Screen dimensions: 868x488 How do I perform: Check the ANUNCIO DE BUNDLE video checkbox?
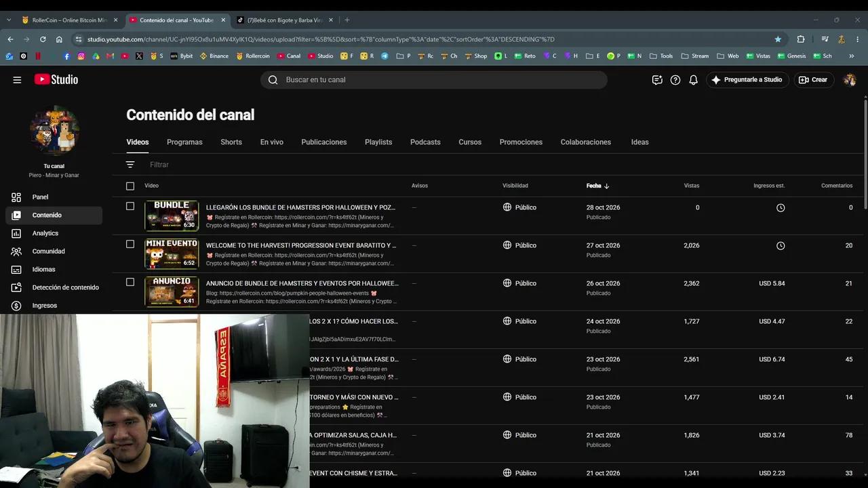point(130,282)
